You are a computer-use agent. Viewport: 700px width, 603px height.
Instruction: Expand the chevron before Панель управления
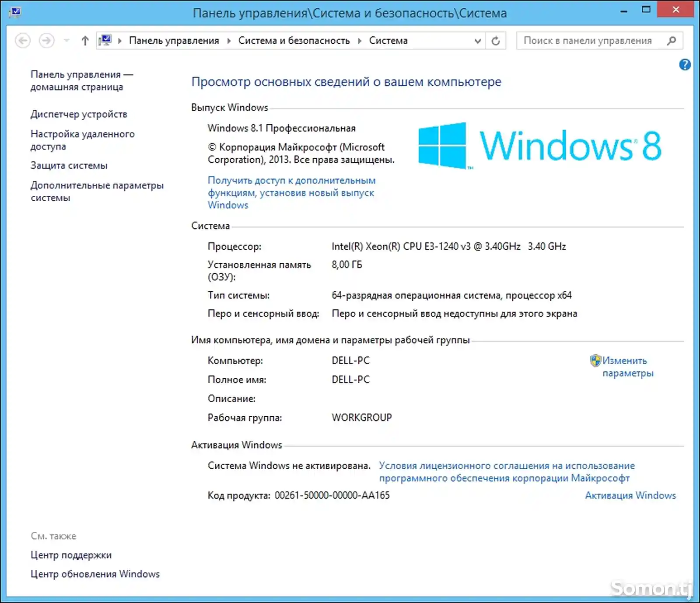[120, 41]
